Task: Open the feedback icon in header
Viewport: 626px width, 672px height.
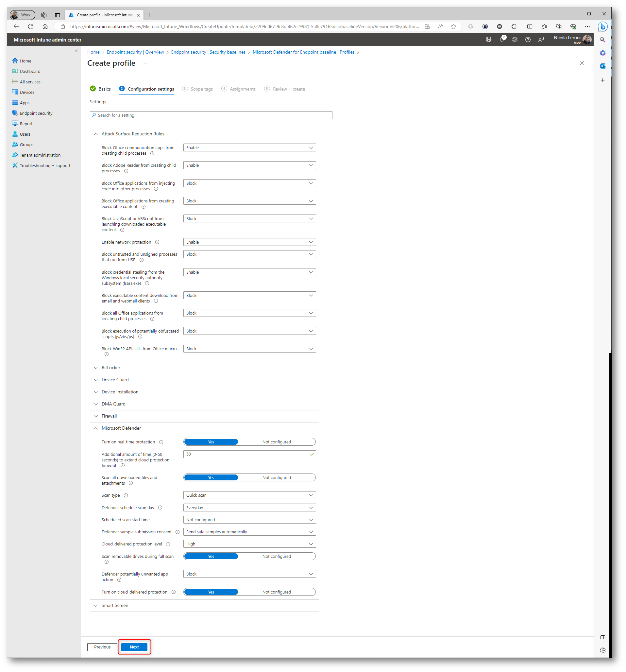Action: [541, 40]
